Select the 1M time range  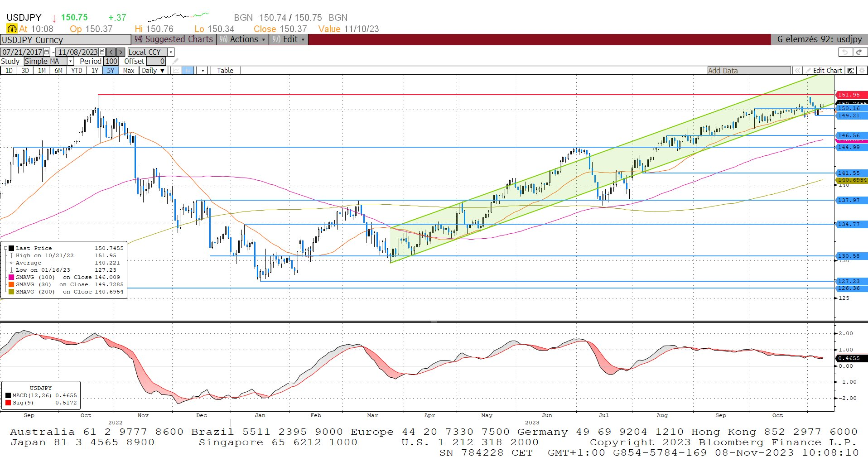tap(42, 70)
